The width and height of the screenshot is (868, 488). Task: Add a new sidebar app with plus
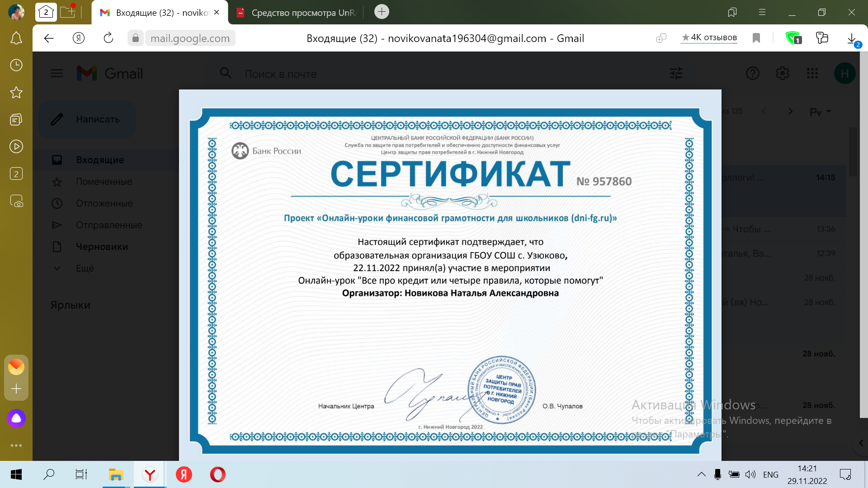coord(16,389)
